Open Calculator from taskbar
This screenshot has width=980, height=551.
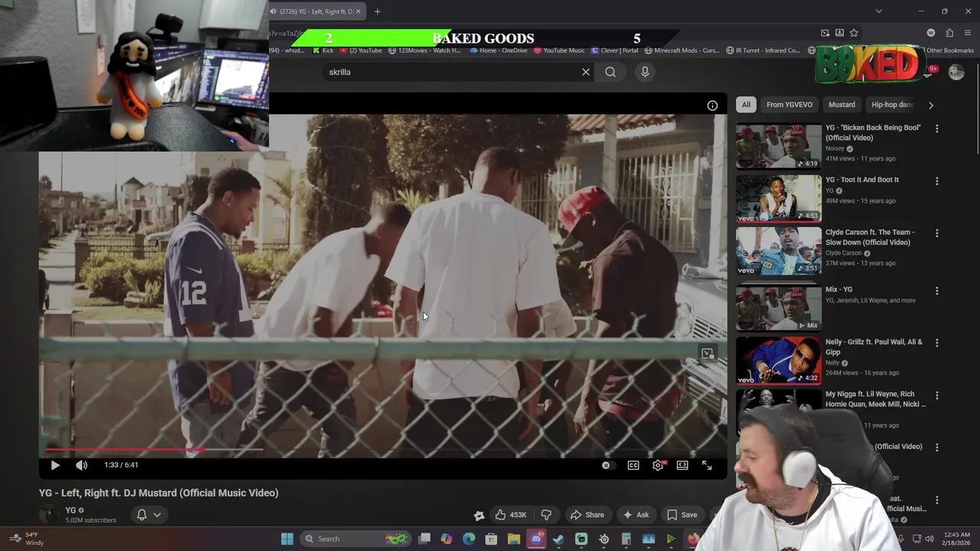point(626,539)
